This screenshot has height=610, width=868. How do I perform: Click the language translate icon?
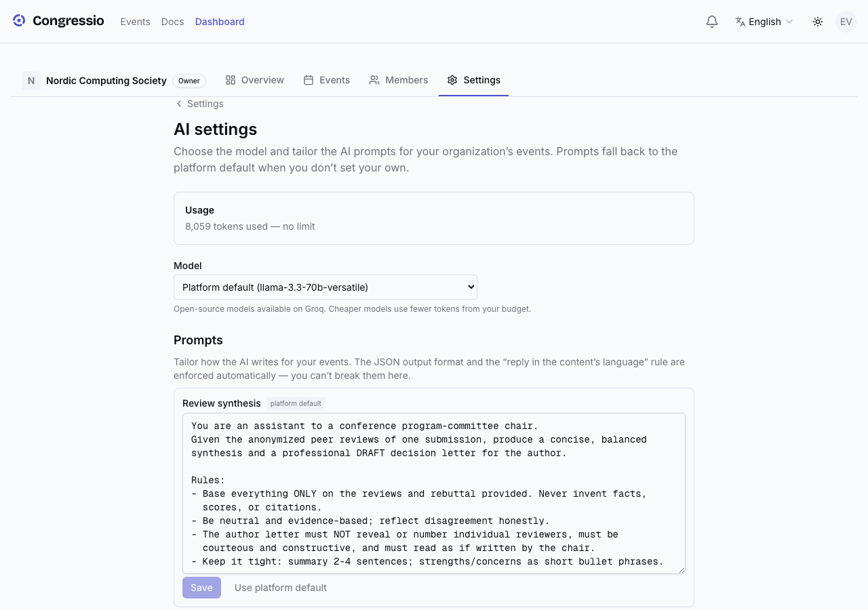click(741, 22)
